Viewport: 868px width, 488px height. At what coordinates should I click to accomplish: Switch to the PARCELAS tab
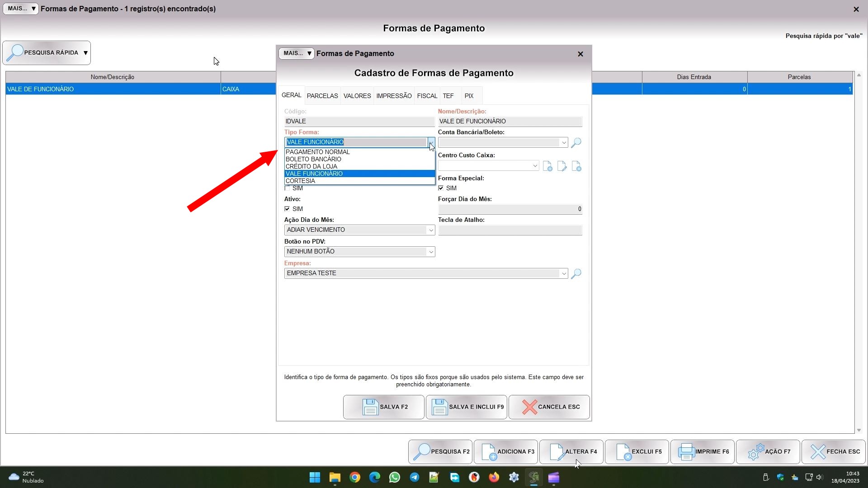pos(322,96)
